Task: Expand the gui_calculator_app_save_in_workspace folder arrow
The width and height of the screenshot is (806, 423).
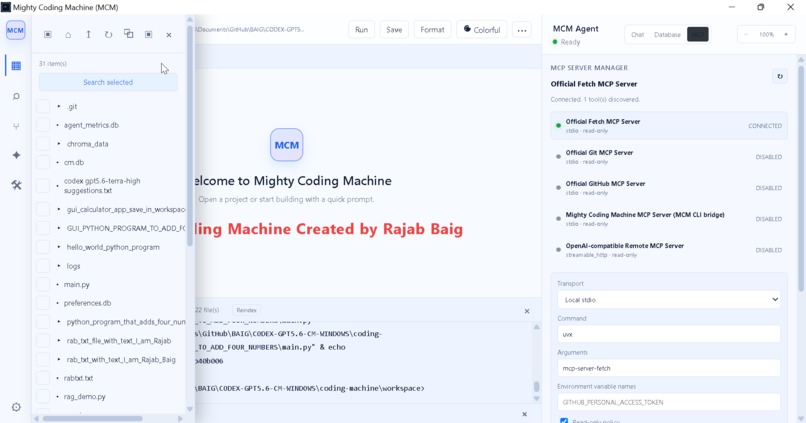Action: click(59, 209)
